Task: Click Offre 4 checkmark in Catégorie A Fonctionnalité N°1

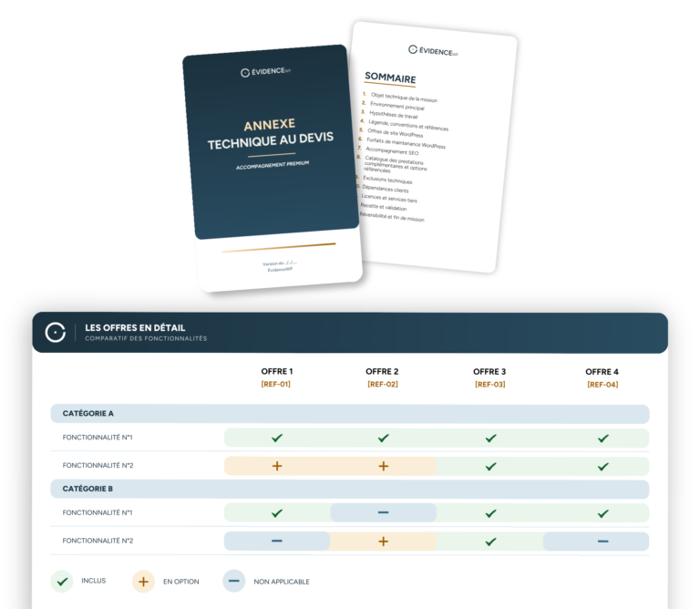Action: 602,439
